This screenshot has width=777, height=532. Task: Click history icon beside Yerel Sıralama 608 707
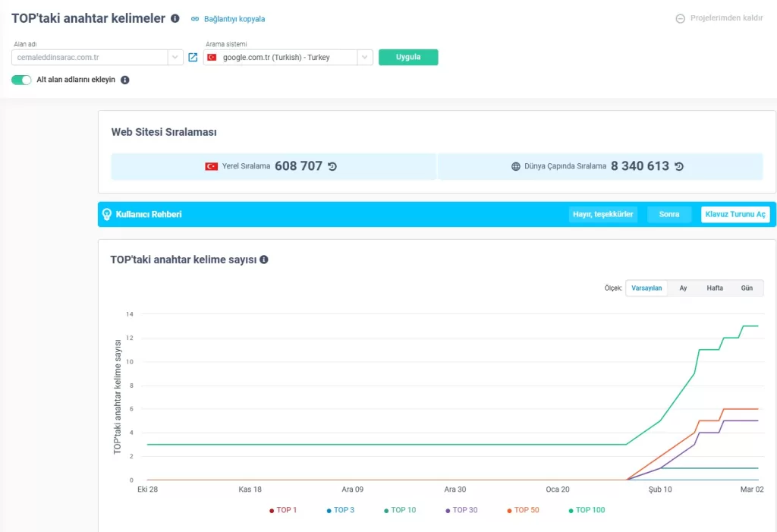332,166
